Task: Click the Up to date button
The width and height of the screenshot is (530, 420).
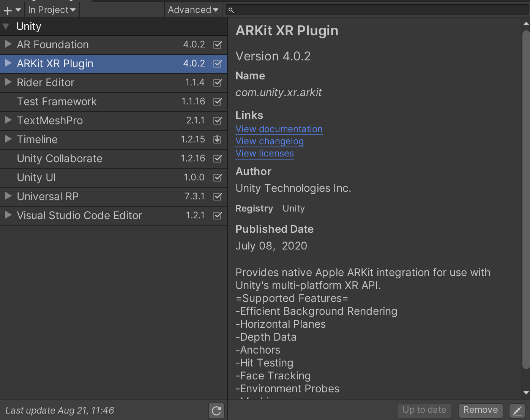Action: (x=424, y=410)
